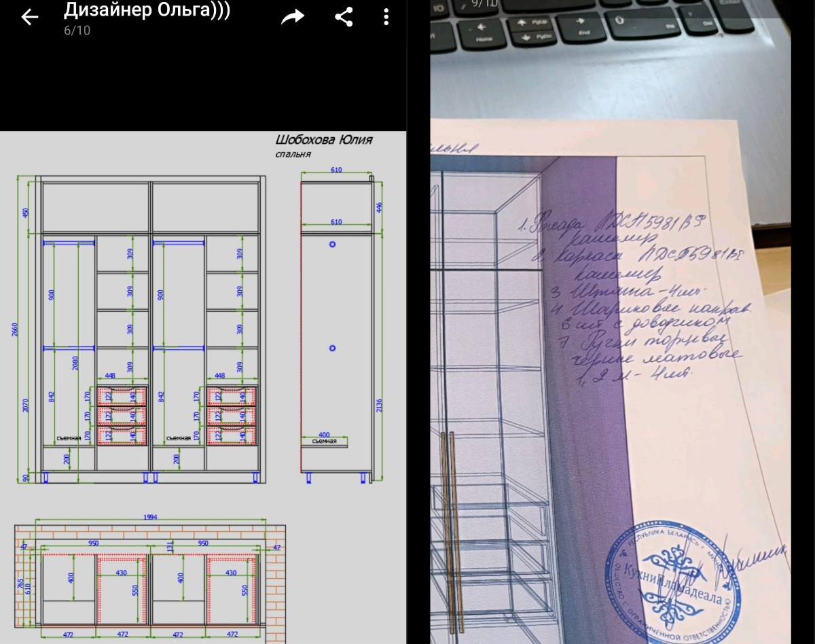Tap the right stack of red drawers
Viewport: 815px width, 644px height.
(232, 416)
